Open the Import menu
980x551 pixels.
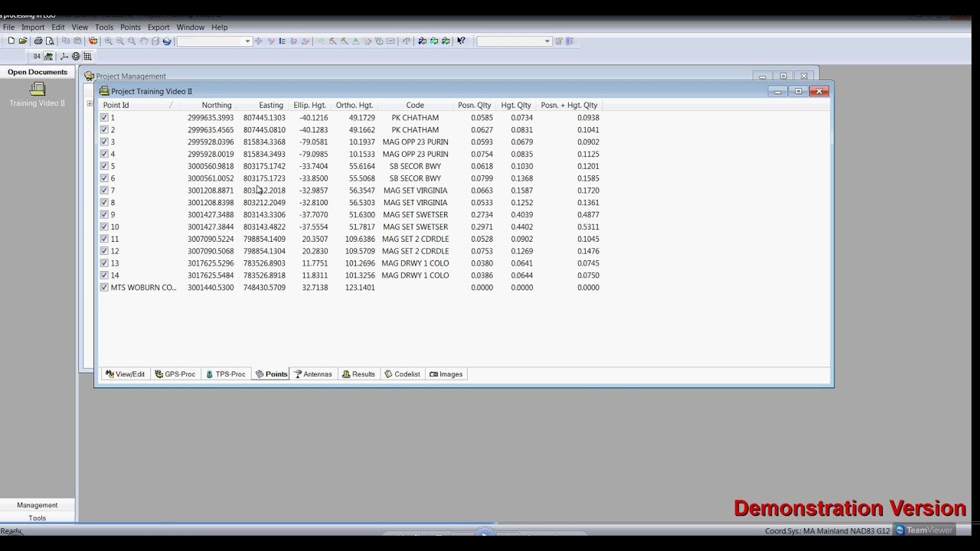click(x=33, y=28)
